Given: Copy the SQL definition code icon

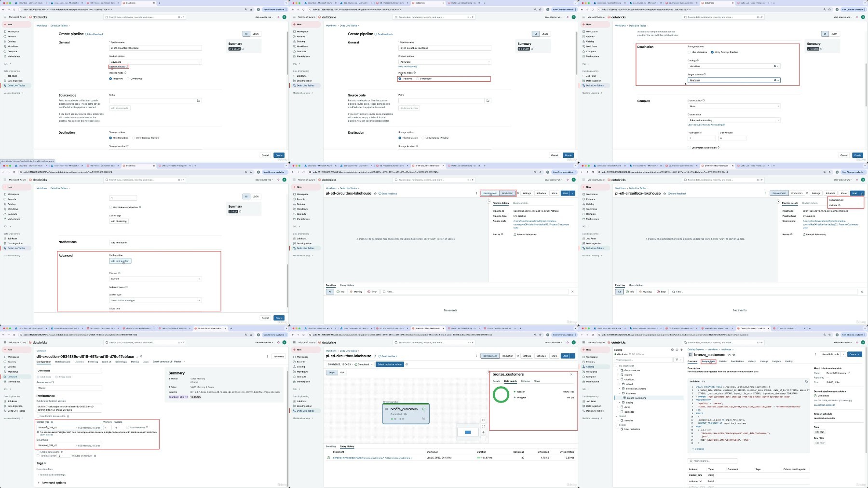Looking at the screenshot, I should coord(806,381).
